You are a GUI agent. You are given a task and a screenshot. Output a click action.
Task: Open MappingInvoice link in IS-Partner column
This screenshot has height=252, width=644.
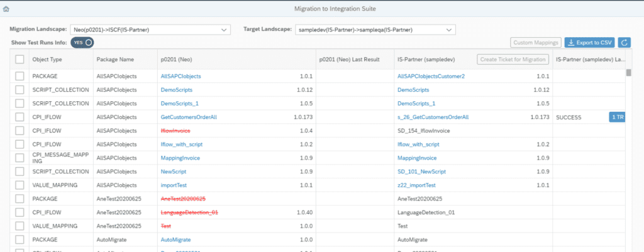click(417, 158)
